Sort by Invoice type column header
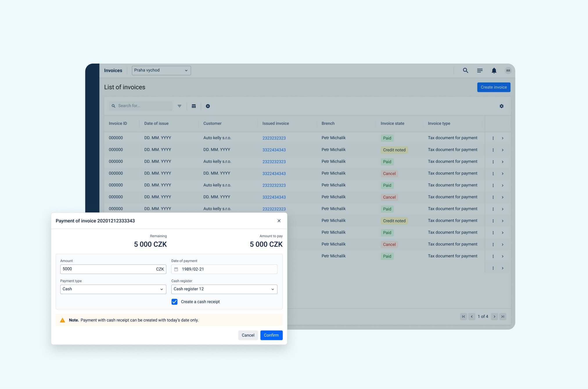 [439, 123]
